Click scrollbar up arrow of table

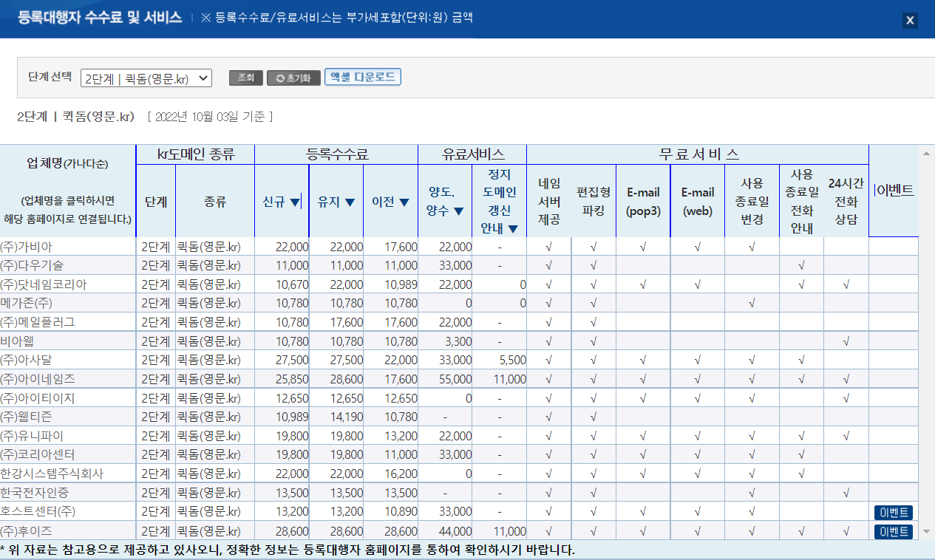click(926, 153)
